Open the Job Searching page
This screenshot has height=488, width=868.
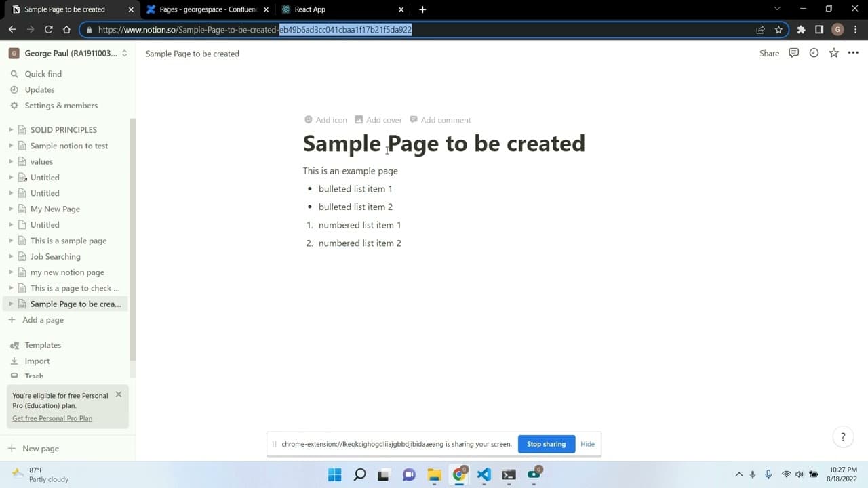coord(56,256)
